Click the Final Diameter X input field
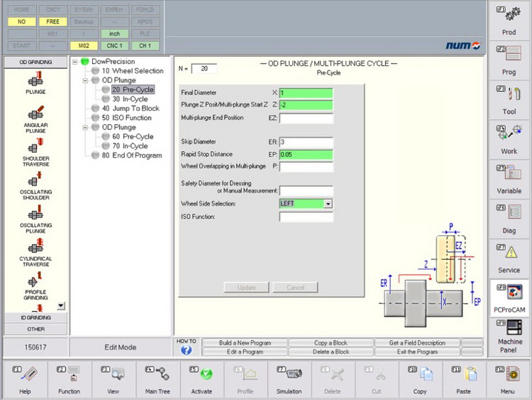The height and width of the screenshot is (400, 532). (306, 93)
